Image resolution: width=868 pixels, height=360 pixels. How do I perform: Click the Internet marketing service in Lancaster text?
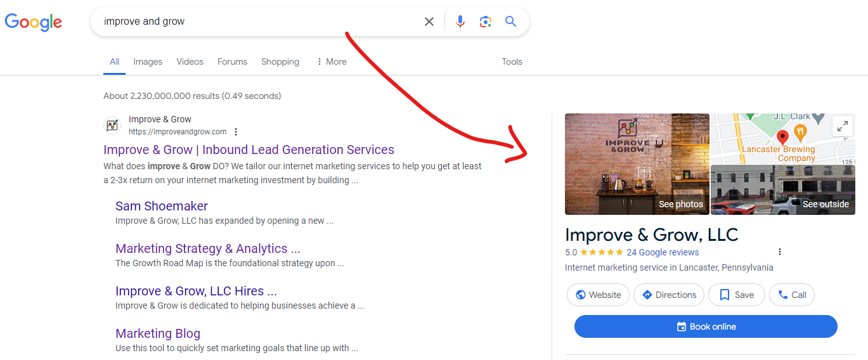pyautogui.click(x=669, y=267)
